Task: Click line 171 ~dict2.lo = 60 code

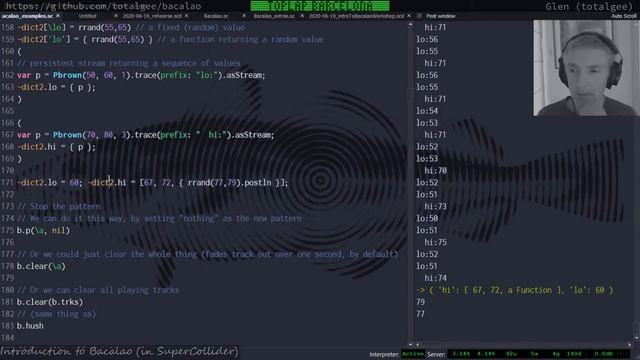Action: click(x=50, y=182)
